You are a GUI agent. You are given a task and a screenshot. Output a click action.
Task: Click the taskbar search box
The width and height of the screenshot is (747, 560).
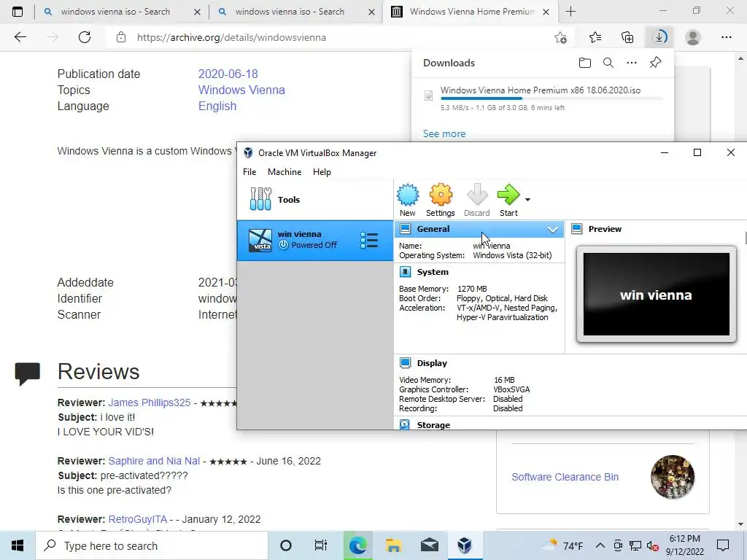coord(152,545)
